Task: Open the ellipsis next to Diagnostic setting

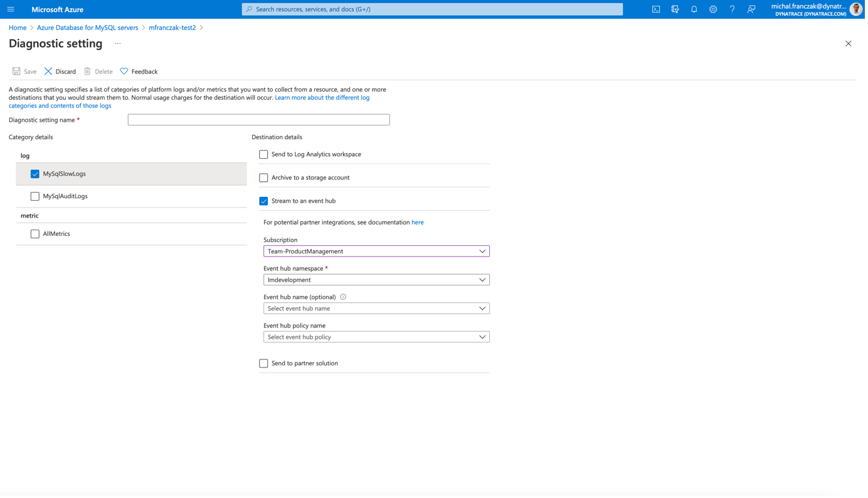Action: pos(118,44)
